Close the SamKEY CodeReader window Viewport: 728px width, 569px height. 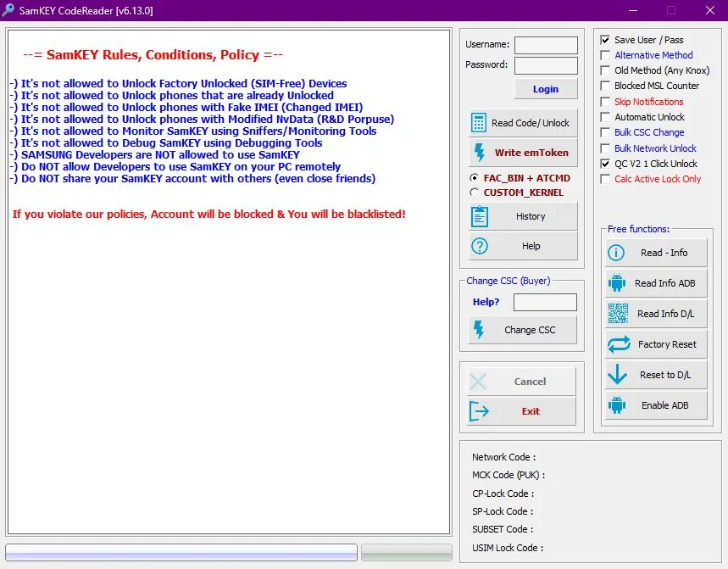(710, 10)
